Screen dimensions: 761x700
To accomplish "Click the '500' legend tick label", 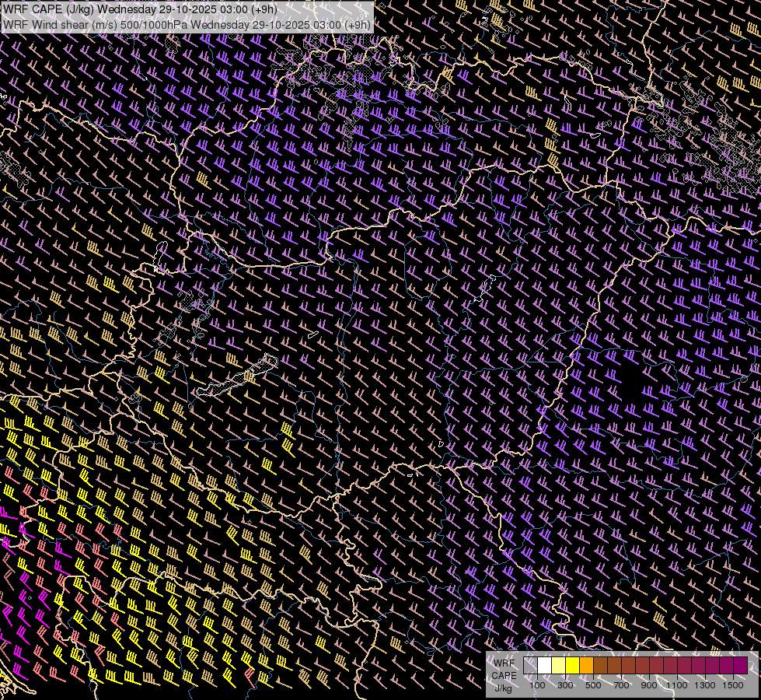I will tap(593, 685).
